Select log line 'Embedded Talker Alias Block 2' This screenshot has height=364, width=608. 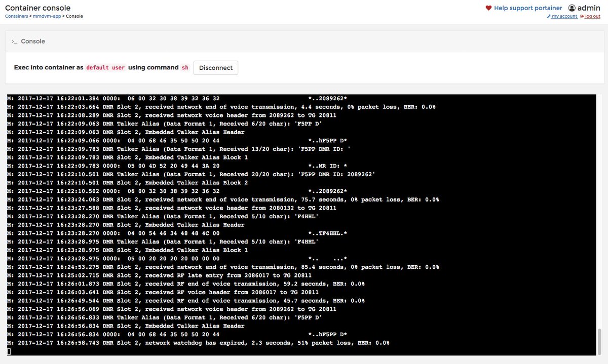128,183
